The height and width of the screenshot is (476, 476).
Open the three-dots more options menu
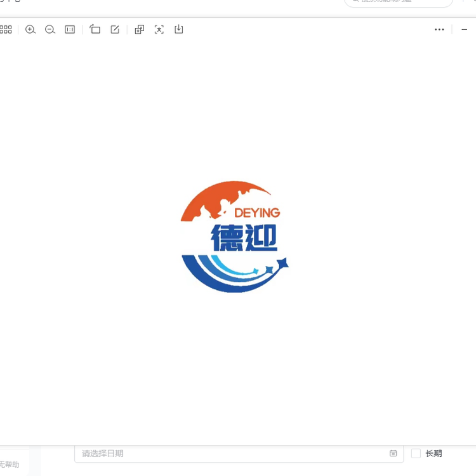[x=439, y=29]
